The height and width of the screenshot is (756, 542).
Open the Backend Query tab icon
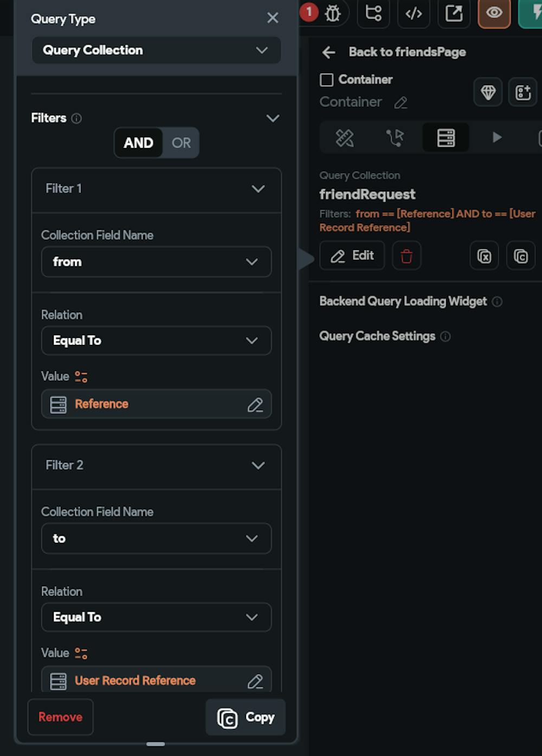[446, 138]
